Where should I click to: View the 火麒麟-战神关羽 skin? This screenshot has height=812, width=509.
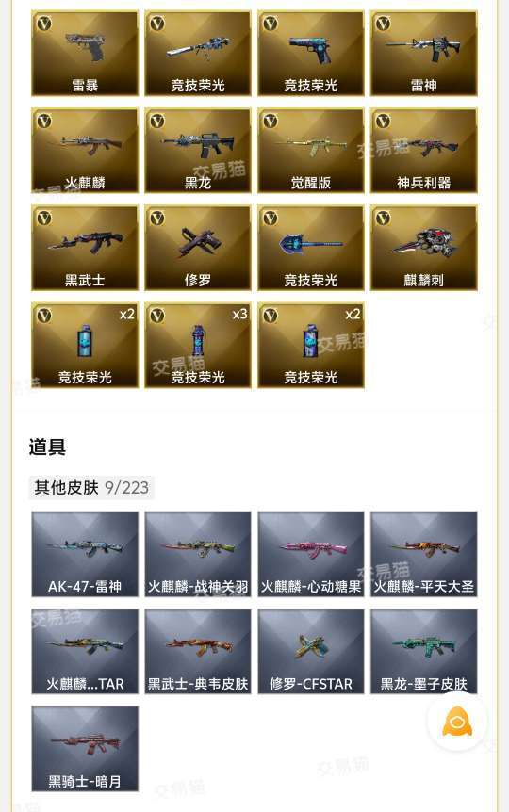click(198, 554)
